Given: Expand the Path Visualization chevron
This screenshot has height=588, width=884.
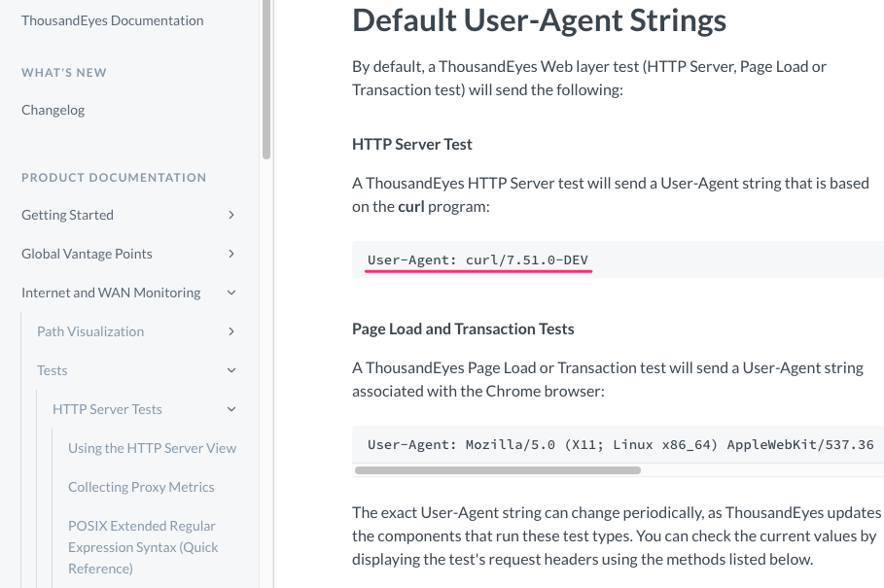Looking at the screenshot, I should click(231, 331).
